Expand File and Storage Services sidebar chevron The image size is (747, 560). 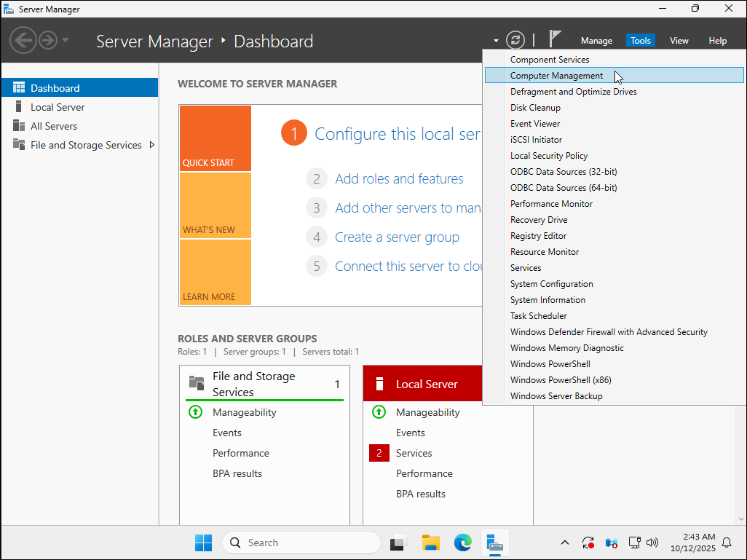pos(152,145)
